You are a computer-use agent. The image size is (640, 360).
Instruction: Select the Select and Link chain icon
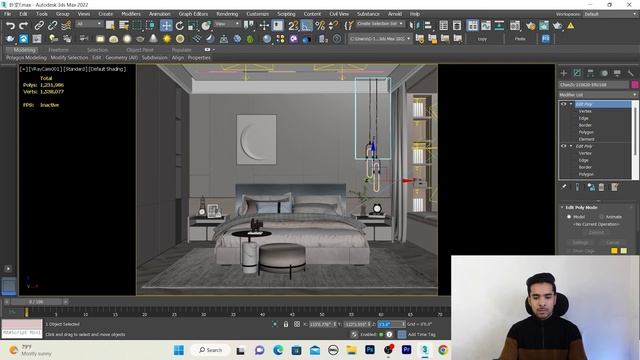(x=39, y=26)
